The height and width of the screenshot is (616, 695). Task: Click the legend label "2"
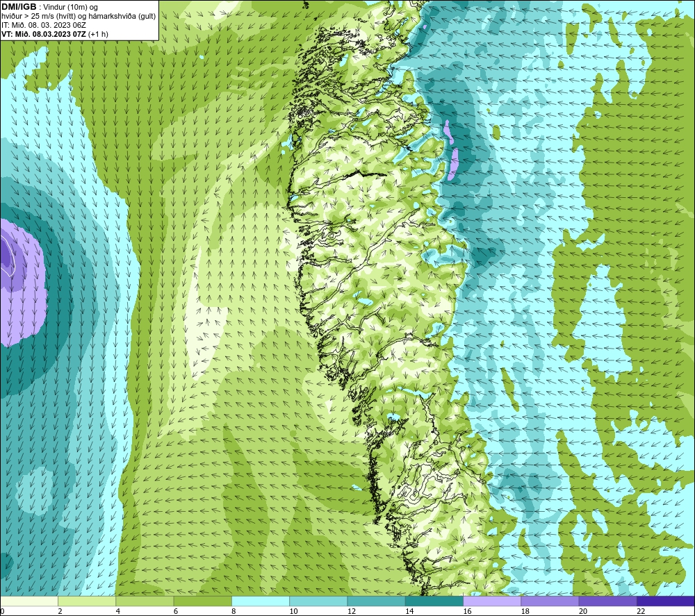tap(60, 612)
